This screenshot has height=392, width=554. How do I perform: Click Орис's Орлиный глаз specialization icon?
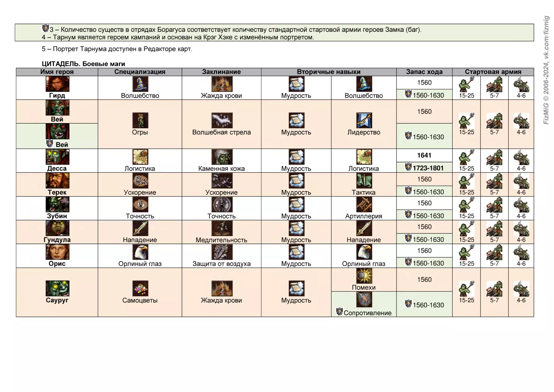point(140,252)
